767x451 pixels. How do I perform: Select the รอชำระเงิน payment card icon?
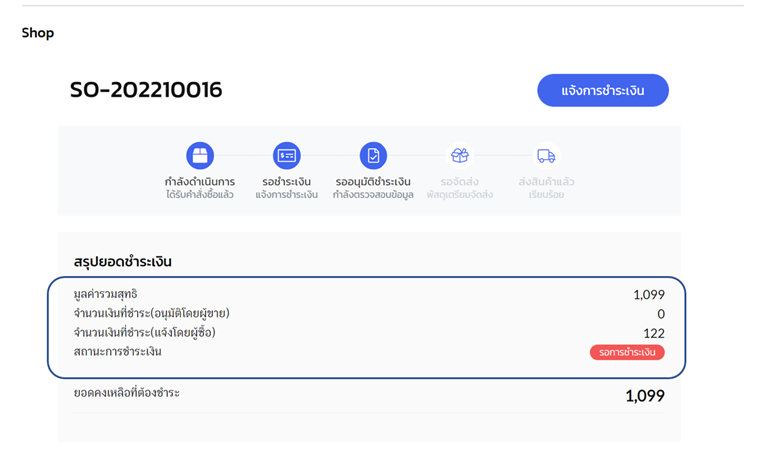[x=287, y=156]
